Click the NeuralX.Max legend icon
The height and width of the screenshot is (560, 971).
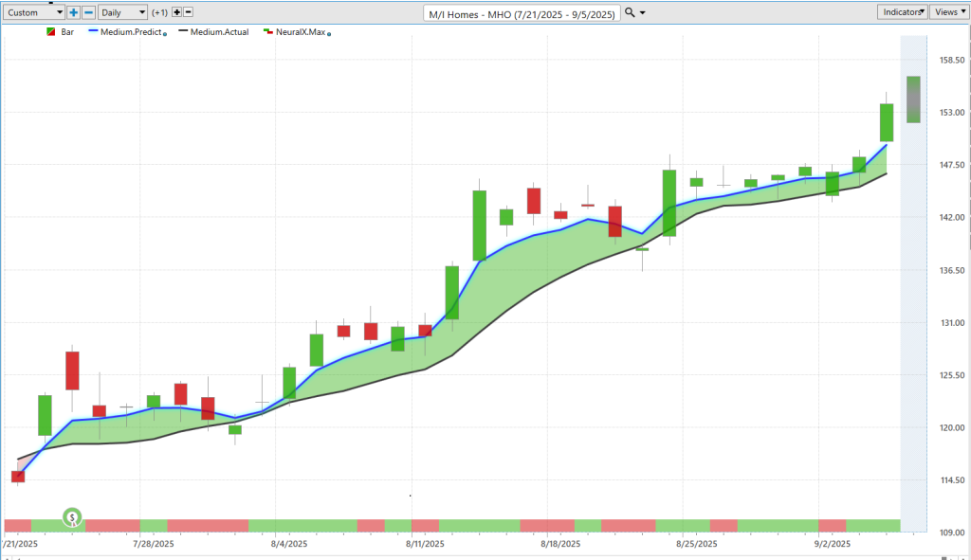(267, 31)
